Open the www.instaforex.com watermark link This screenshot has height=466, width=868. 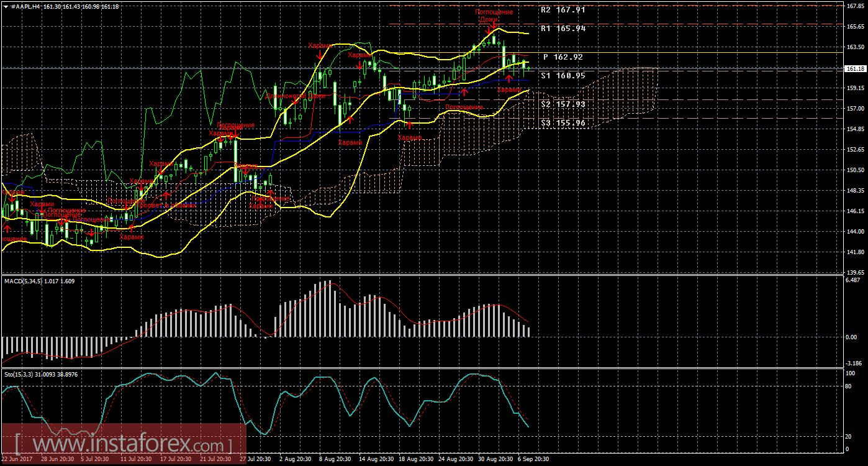[x=123, y=445]
